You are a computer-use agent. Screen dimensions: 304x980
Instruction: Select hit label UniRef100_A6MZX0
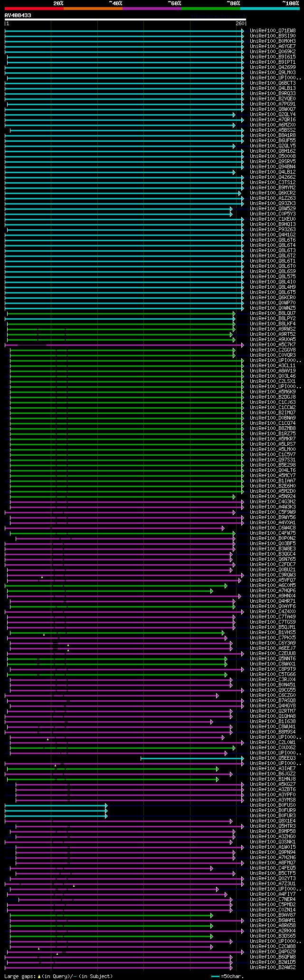[x=273, y=125]
